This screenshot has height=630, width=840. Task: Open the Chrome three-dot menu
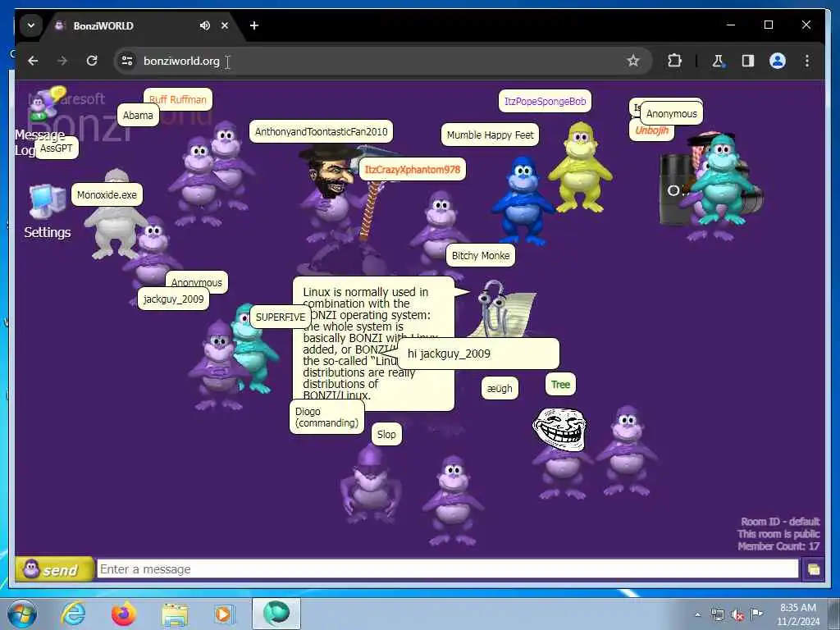coord(807,61)
